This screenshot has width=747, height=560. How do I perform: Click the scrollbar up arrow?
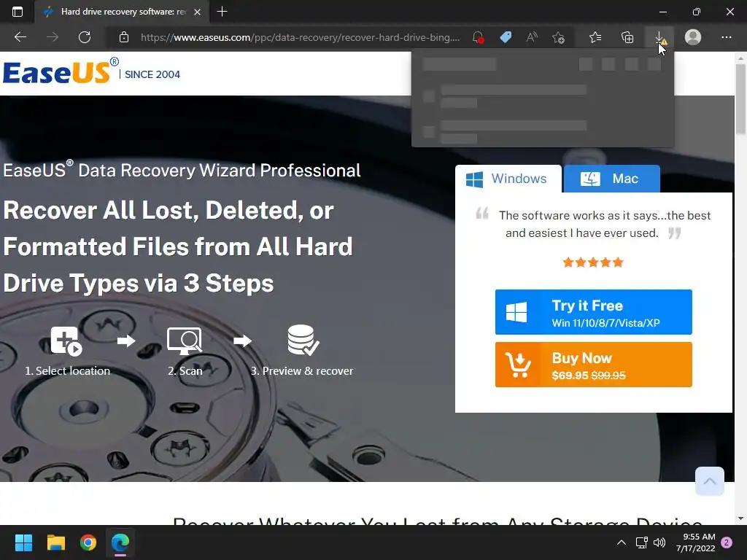tap(740, 58)
